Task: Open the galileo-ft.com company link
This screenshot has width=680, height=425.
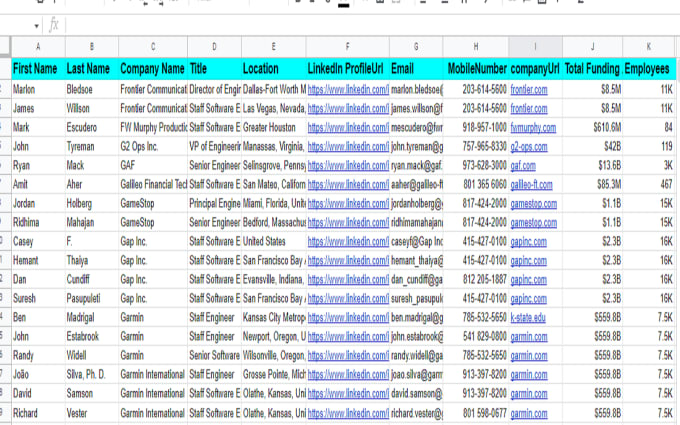Action: coord(531,185)
